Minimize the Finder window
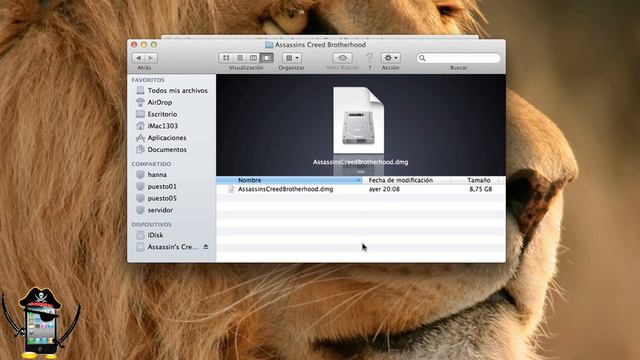This screenshot has width=640, height=360. (144, 44)
